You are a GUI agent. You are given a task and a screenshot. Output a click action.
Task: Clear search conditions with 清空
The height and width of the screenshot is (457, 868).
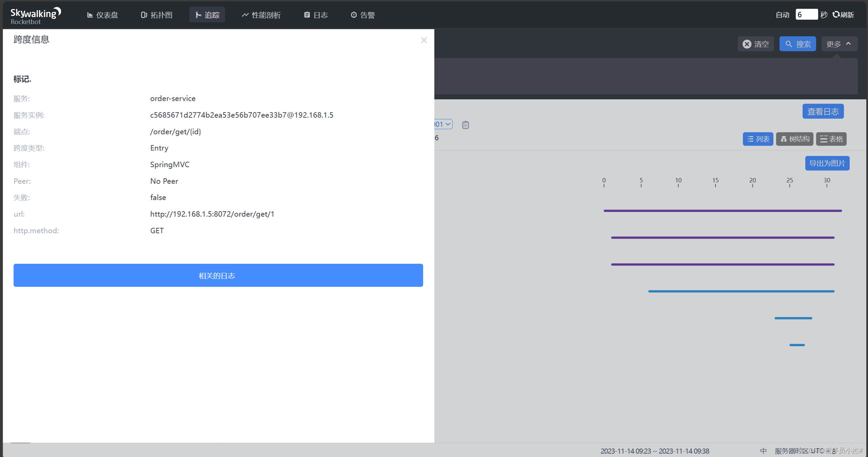tap(756, 44)
